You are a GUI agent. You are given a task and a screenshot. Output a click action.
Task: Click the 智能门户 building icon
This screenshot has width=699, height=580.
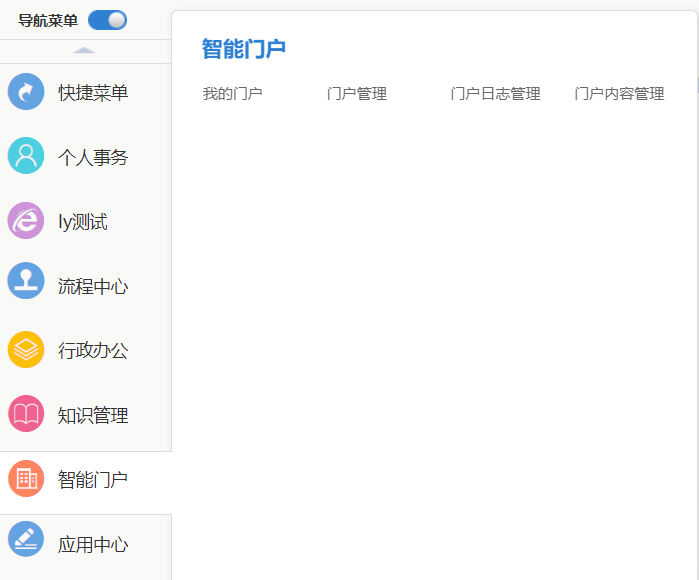26,478
